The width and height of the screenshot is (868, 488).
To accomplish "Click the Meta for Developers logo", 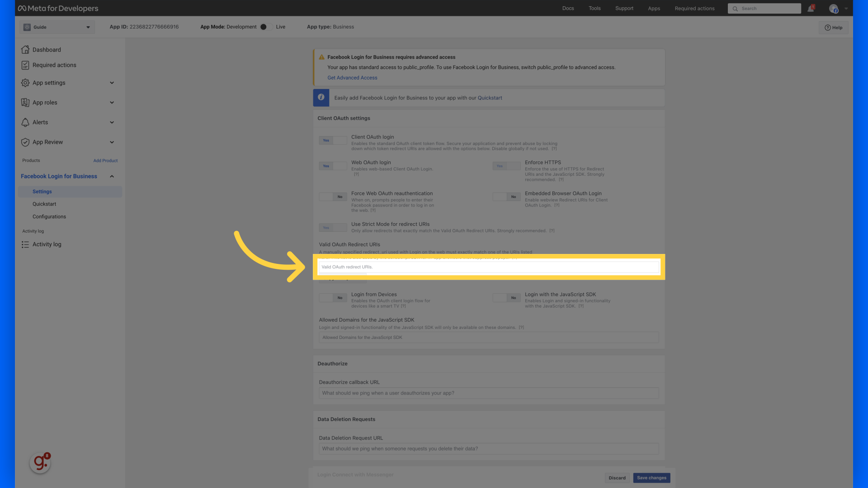I will 58,8.
